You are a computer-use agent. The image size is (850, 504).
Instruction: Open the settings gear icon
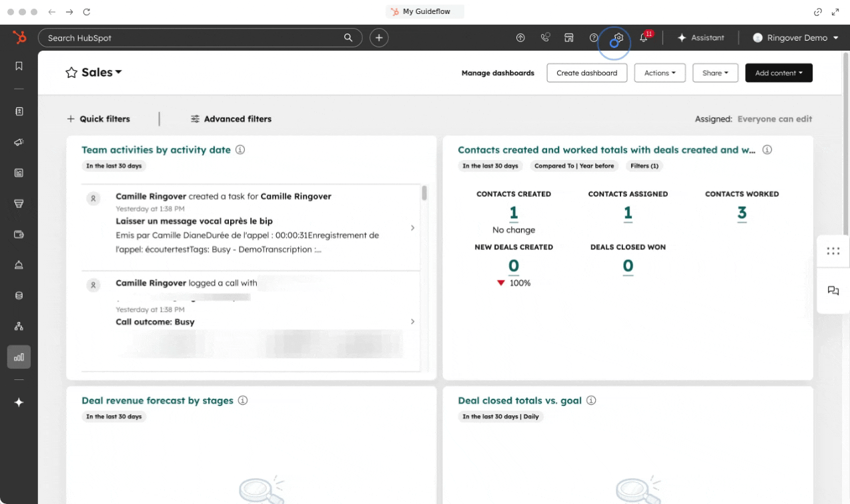click(x=618, y=38)
